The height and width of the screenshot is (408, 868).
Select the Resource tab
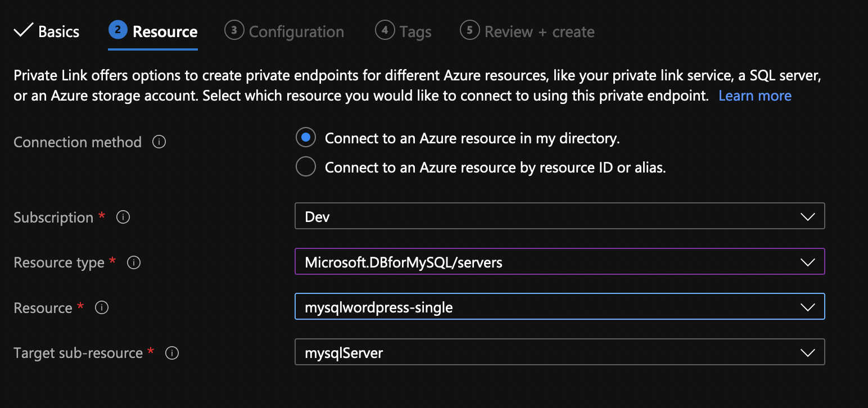coord(153,31)
